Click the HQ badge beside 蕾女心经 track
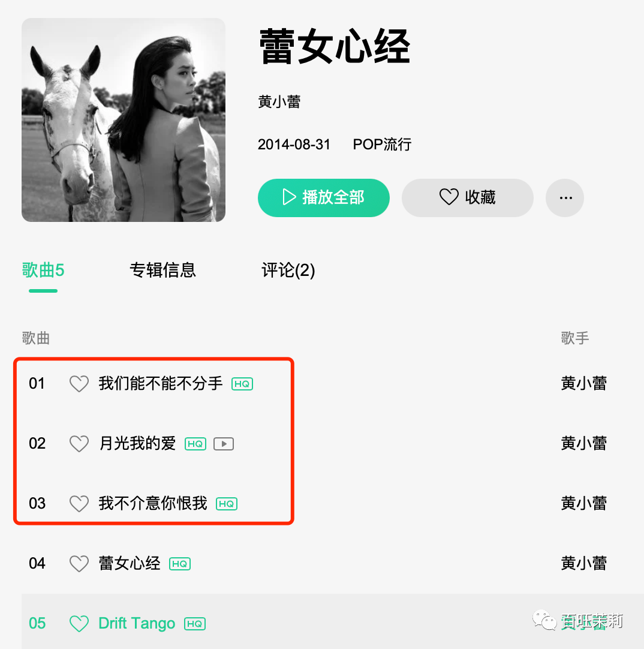644x649 pixels. click(x=180, y=564)
